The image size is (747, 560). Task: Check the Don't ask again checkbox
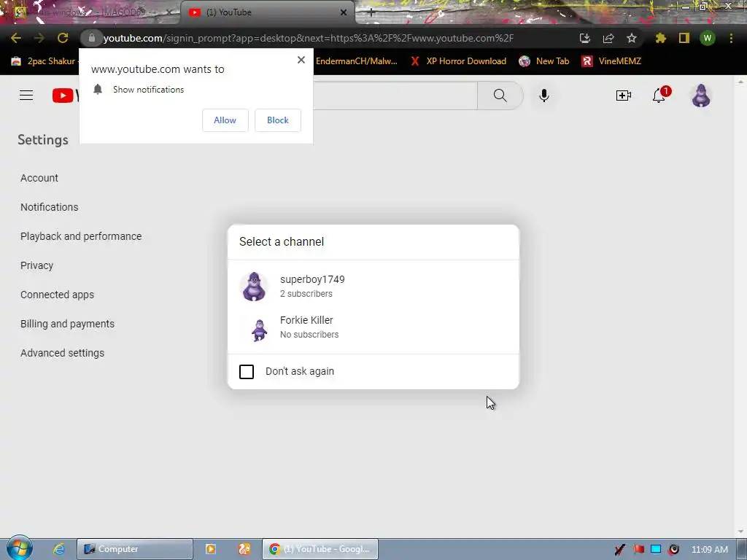click(x=247, y=371)
